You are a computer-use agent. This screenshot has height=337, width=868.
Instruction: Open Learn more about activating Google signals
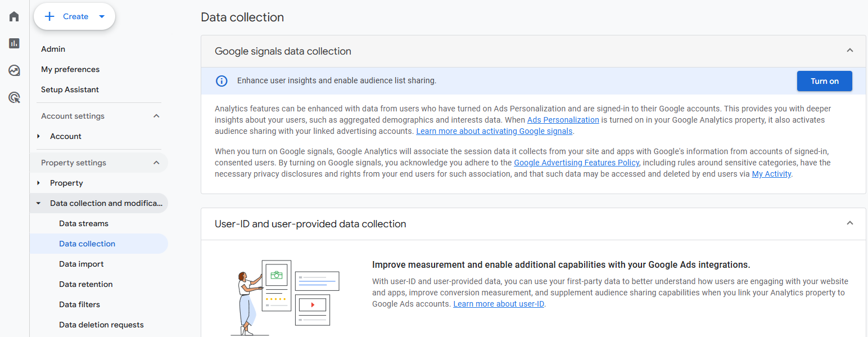click(x=494, y=131)
